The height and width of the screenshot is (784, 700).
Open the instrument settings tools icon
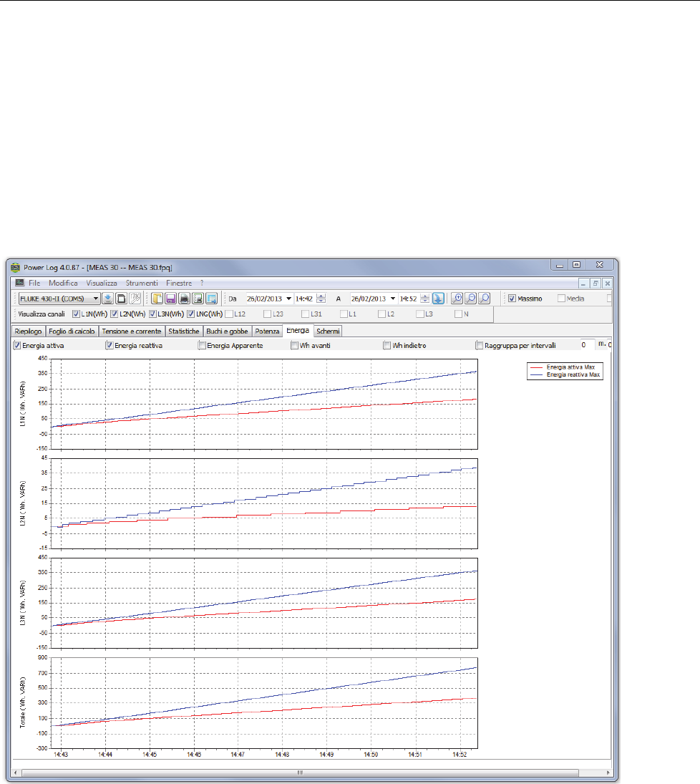click(135, 299)
